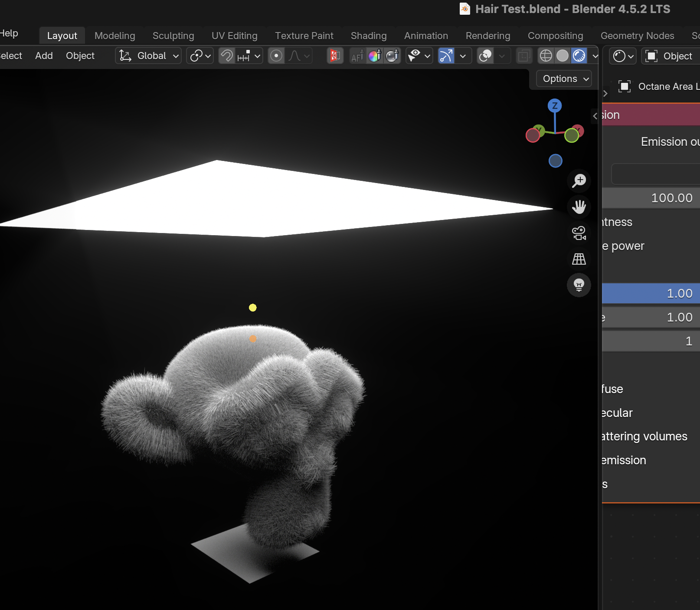
Task: Click the light bulb viewport icon
Action: click(579, 285)
